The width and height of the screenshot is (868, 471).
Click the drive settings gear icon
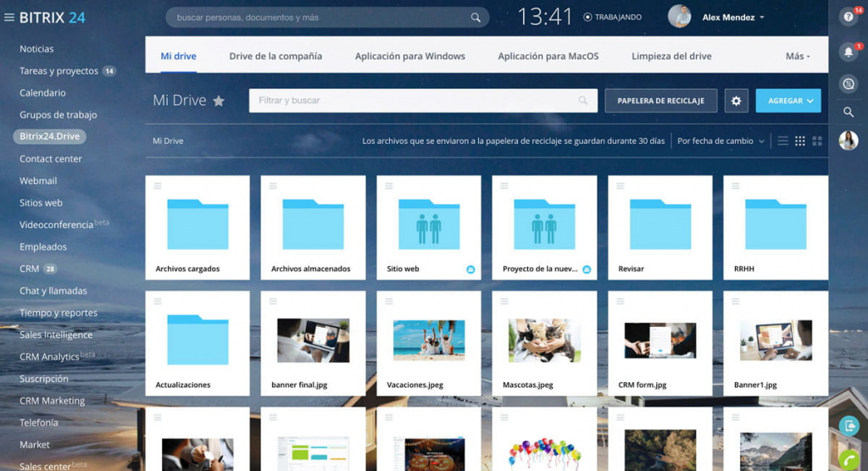coord(736,101)
